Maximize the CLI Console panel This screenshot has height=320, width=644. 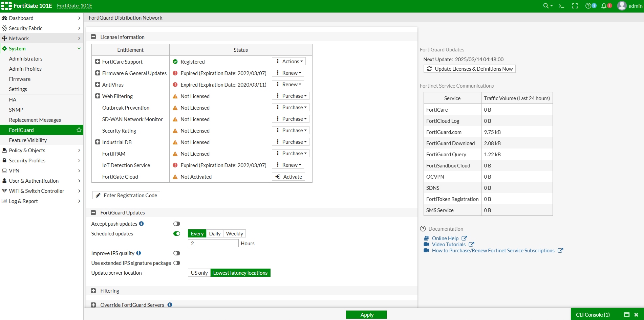(627, 315)
